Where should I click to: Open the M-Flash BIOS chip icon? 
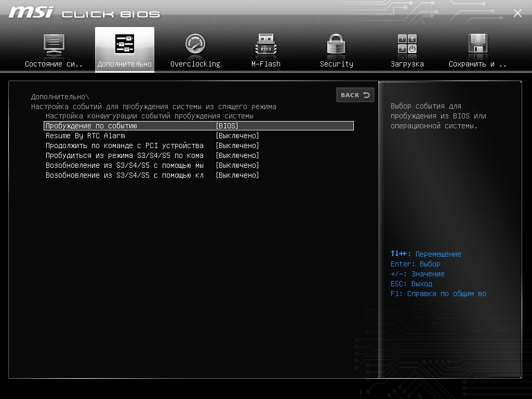point(266,44)
